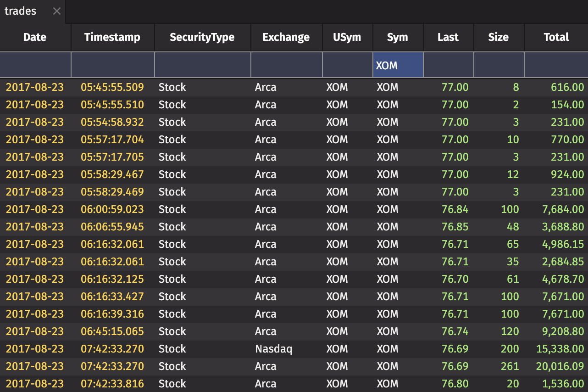Screen dimensions: 588x392
Task: Close the trades tab
Action: pyautogui.click(x=57, y=11)
